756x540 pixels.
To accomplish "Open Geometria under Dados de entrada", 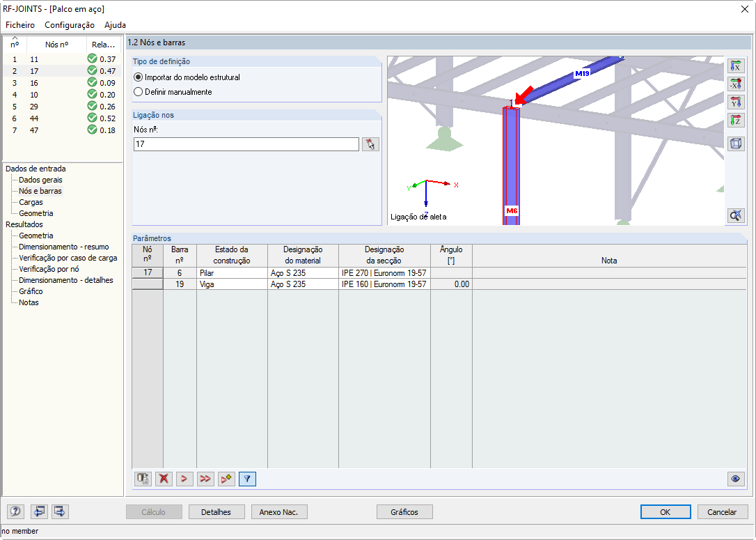I will pos(36,213).
